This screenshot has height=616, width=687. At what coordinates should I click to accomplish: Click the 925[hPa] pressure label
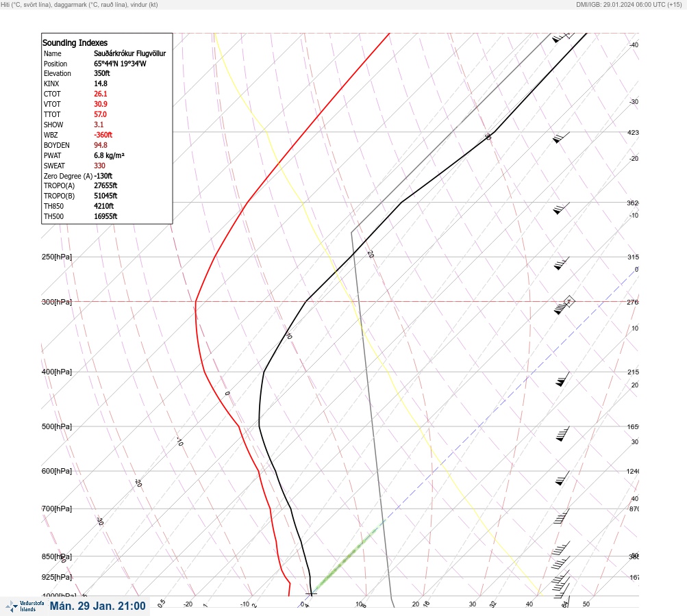point(57,578)
